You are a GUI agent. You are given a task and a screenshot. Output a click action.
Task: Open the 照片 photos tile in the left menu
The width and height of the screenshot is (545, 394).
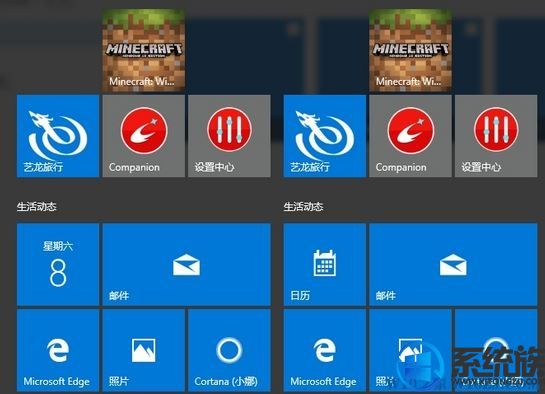click(144, 351)
